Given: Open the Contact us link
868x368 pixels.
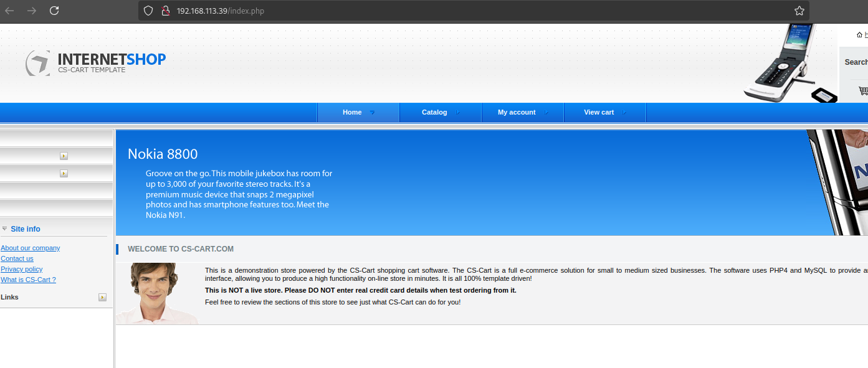Looking at the screenshot, I should tap(17, 258).
